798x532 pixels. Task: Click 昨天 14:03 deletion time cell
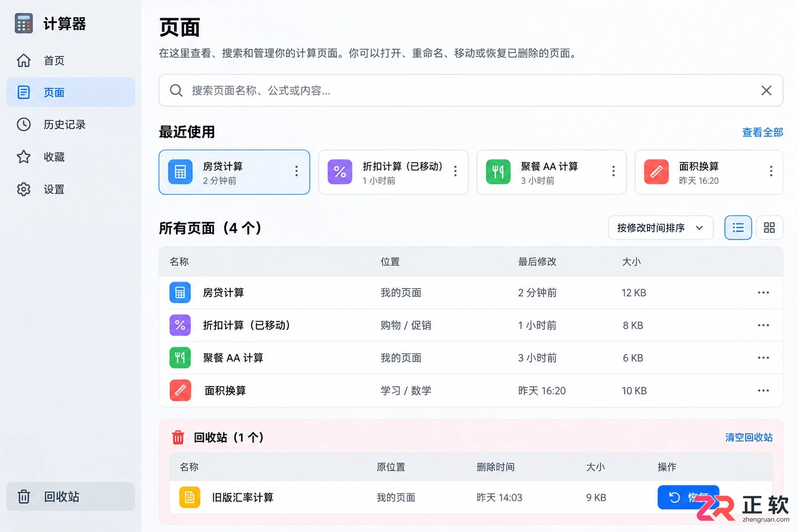499,498
